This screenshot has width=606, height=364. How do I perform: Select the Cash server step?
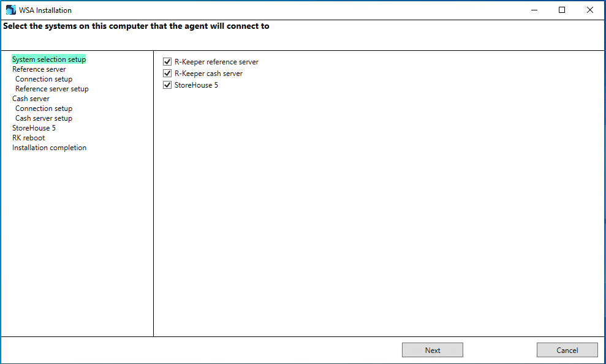tap(31, 99)
